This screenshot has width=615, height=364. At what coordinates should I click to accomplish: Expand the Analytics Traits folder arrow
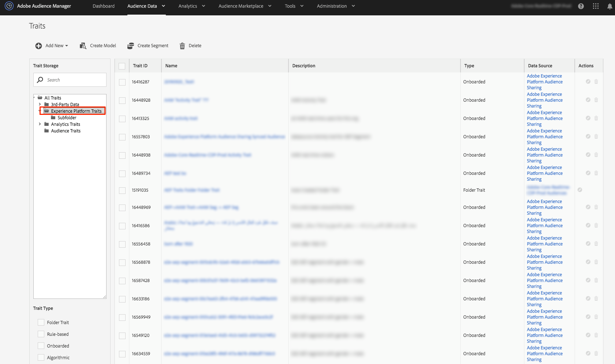40,124
